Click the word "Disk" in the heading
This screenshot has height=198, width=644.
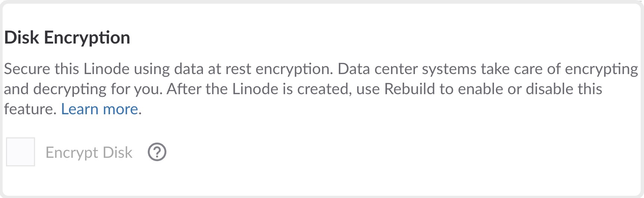click(22, 38)
